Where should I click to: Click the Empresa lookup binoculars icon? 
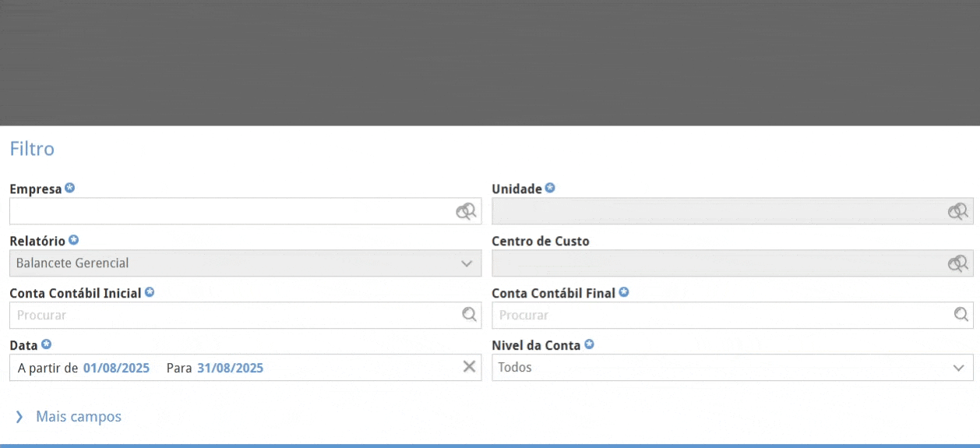coord(466,211)
